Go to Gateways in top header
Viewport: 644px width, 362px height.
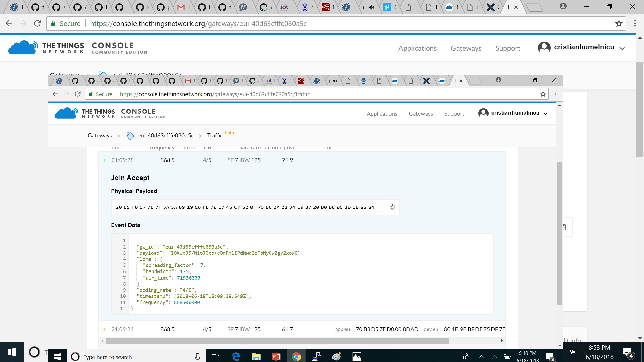(x=466, y=48)
